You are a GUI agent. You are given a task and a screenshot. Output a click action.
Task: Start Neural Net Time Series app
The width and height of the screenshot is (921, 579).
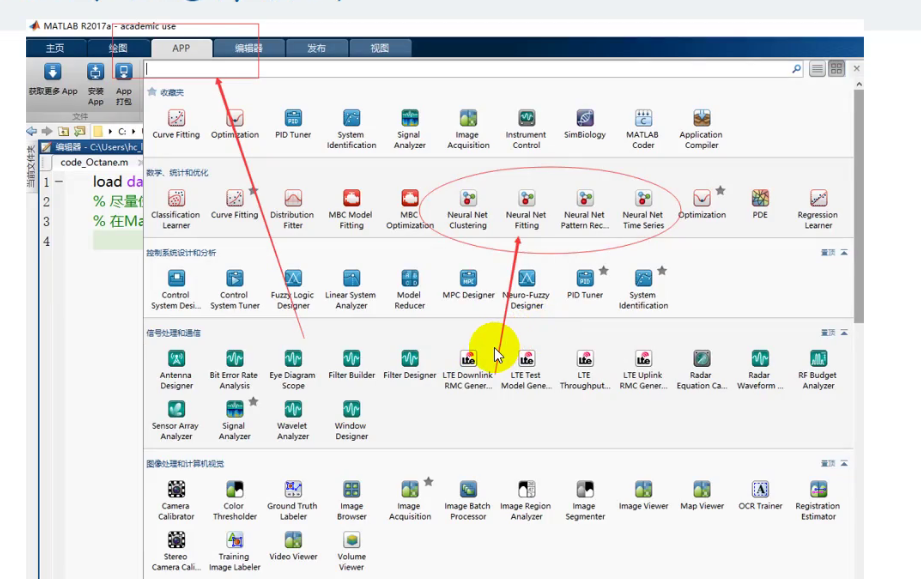click(x=643, y=210)
